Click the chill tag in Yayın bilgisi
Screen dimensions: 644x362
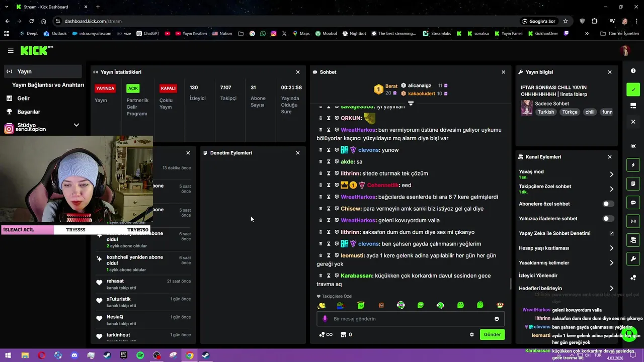click(590, 112)
